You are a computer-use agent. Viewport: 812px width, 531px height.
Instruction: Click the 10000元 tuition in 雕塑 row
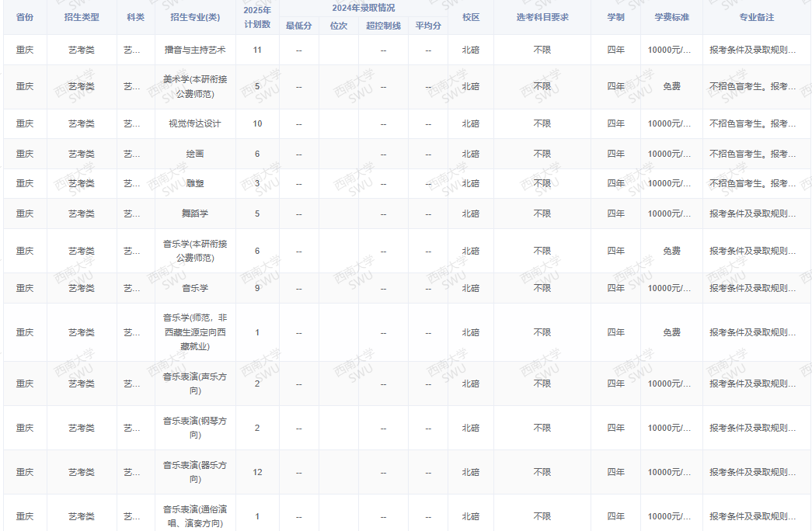click(x=669, y=183)
